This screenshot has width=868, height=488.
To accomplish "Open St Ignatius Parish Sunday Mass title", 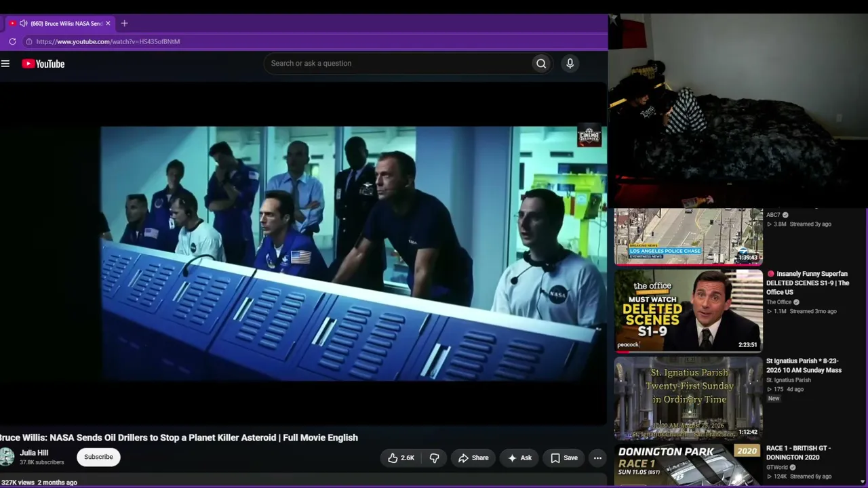I will [804, 366].
